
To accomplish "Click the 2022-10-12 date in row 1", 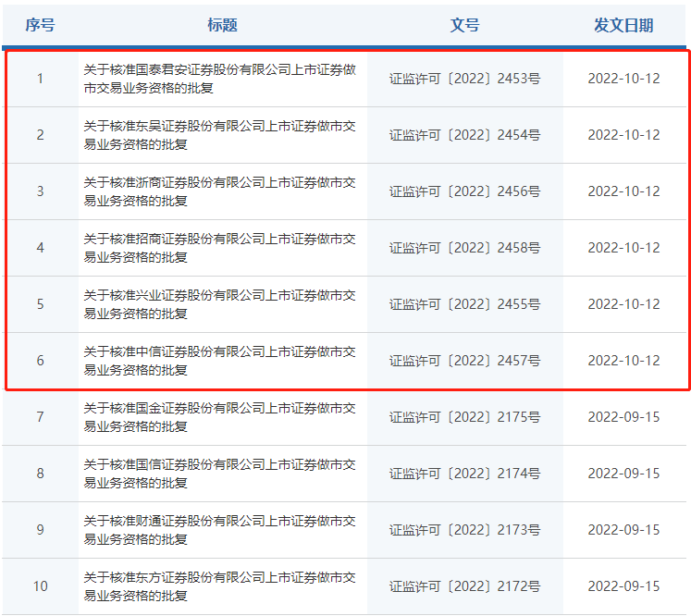I will pos(623,79).
